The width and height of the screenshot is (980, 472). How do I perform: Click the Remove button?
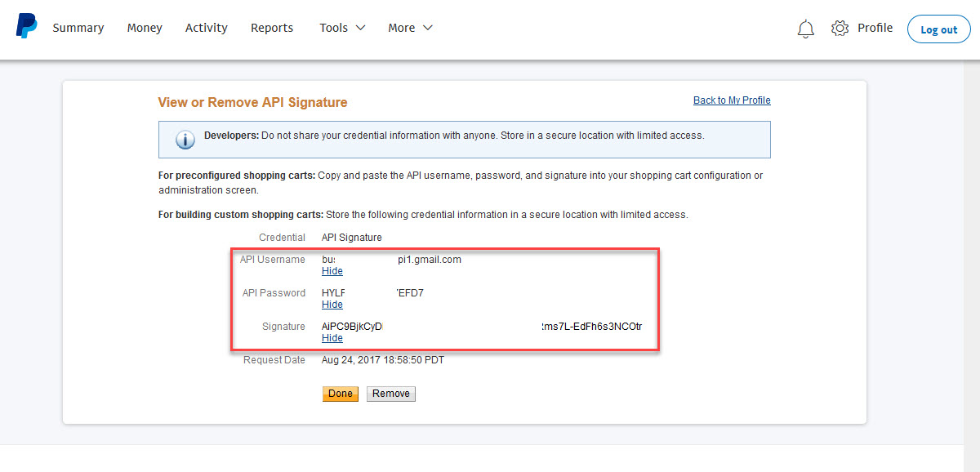[x=391, y=394]
